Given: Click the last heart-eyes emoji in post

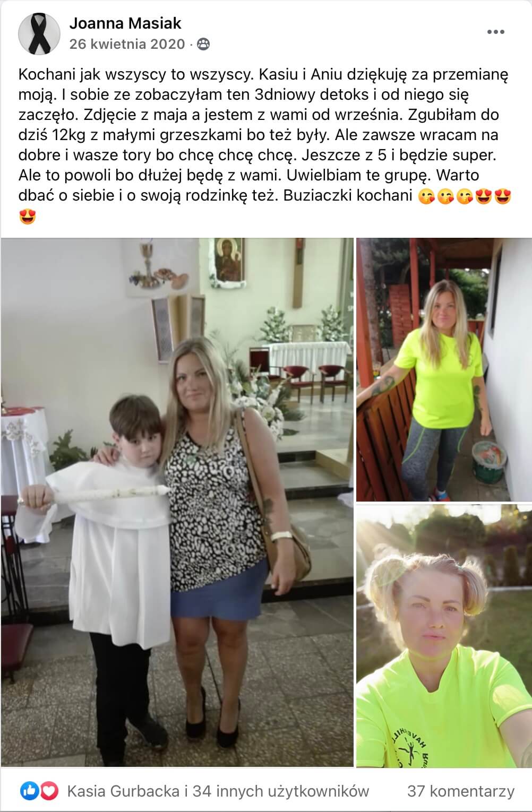Looking at the screenshot, I should coord(27,217).
